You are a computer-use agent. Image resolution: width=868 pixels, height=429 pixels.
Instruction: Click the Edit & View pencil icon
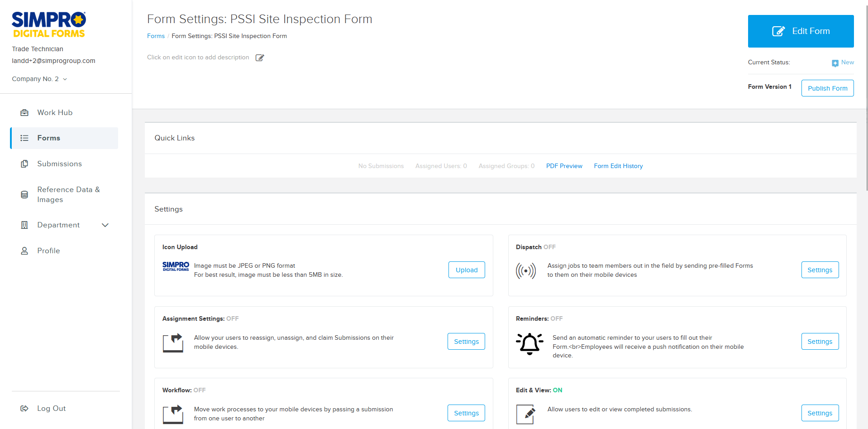click(x=525, y=414)
